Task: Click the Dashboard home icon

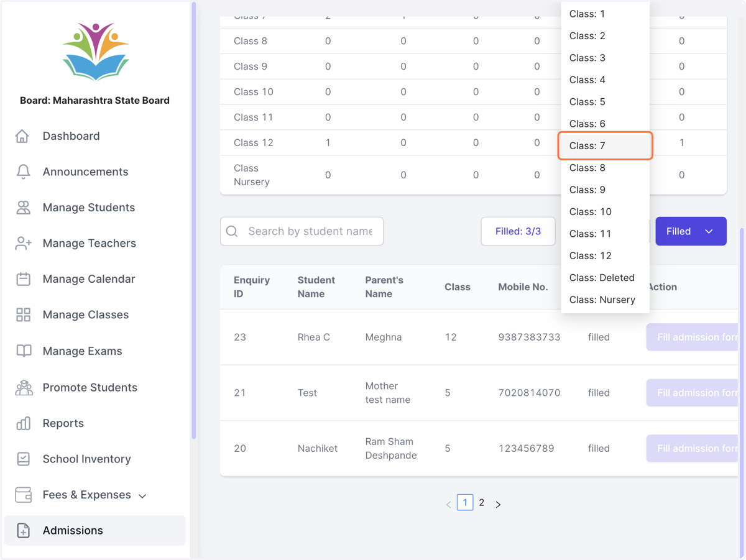Action: coord(22,136)
